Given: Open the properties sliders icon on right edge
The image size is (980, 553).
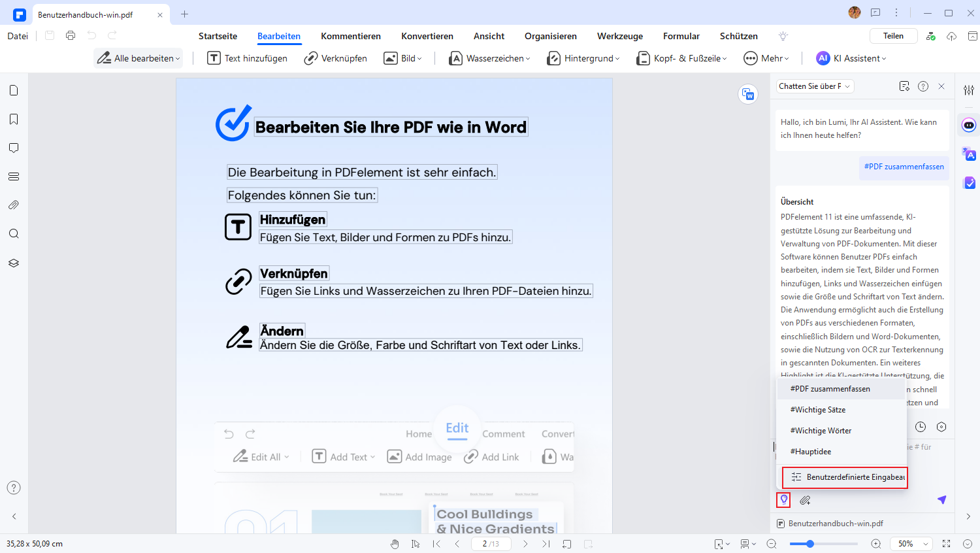Looking at the screenshot, I should (969, 90).
